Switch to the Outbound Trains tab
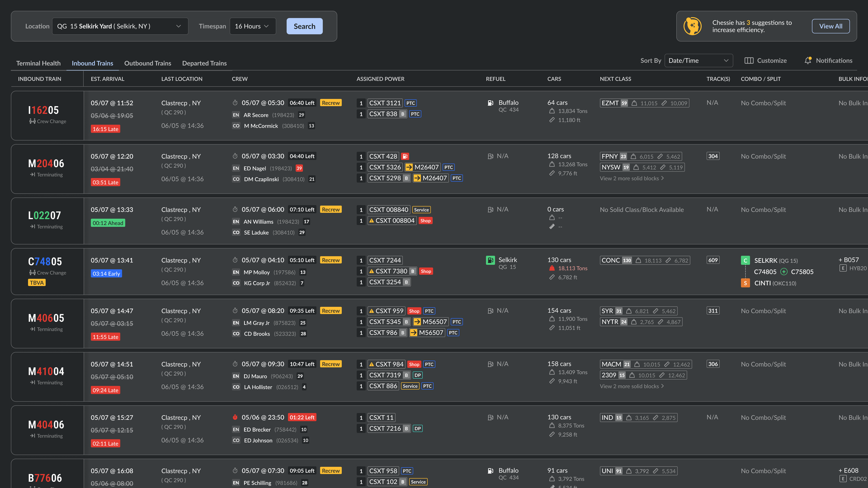Viewport: 868px width, 488px height. [148, 63]
